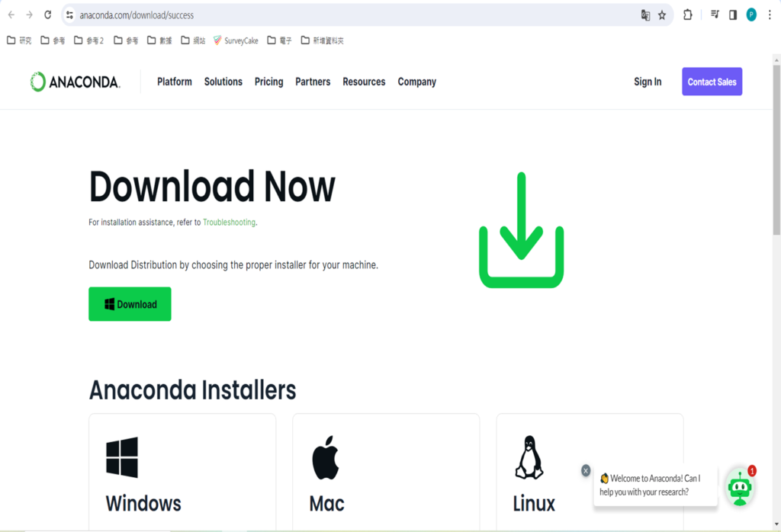Image resolution: width=781 pixels, height=532 pixels.
Task: Open the translate page icon
Action: pos(645,15)
